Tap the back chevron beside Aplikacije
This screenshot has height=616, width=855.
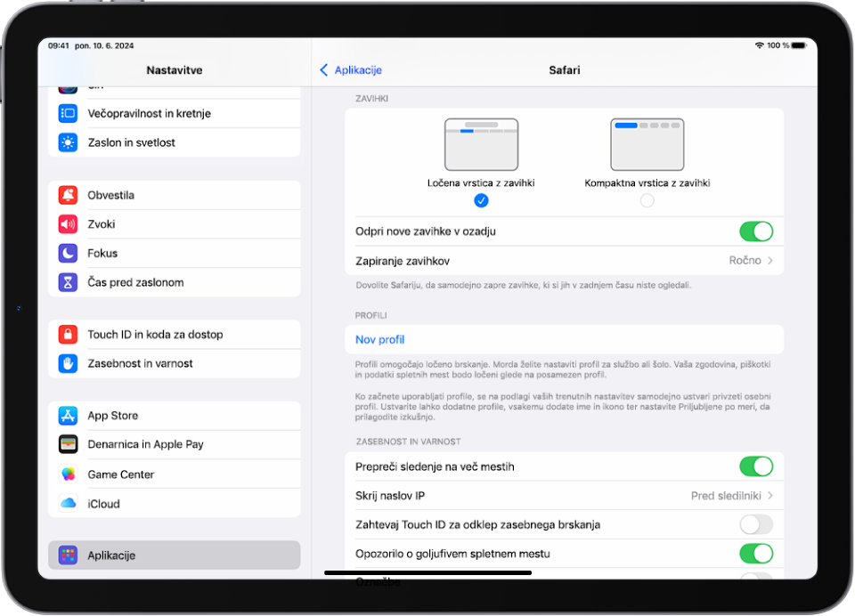pos(324,69)
